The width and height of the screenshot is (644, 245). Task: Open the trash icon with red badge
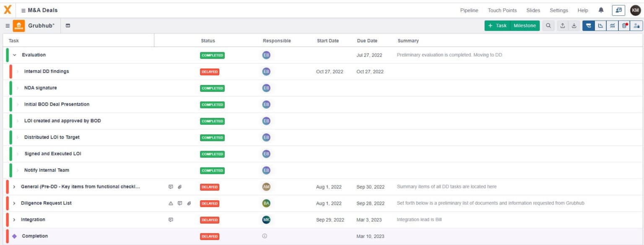click(625, 26)
